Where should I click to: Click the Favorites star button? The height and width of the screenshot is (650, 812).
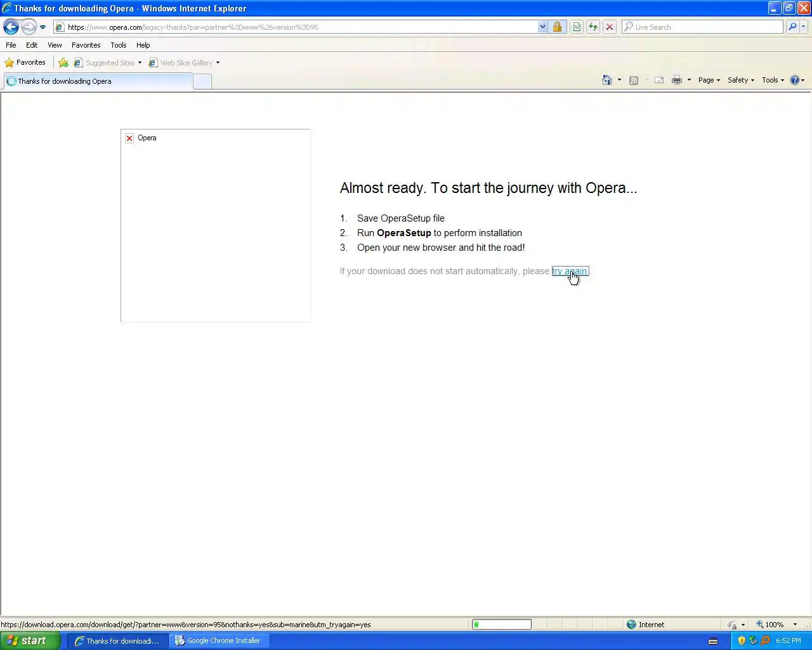pos(25,62)
